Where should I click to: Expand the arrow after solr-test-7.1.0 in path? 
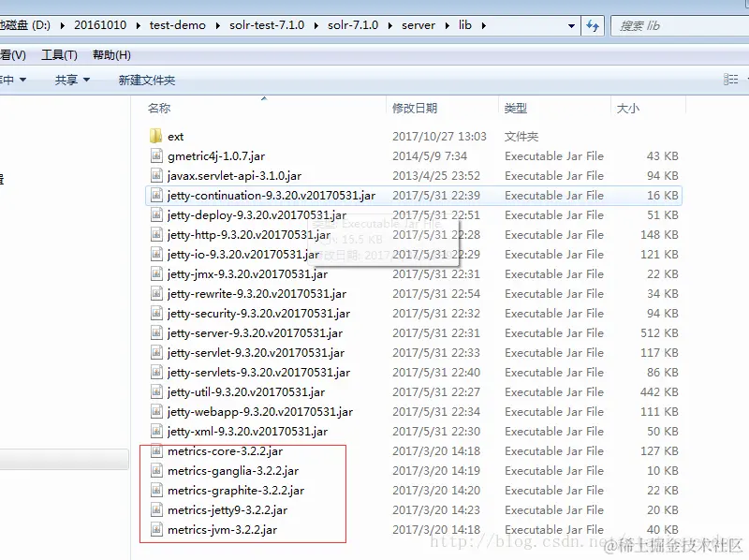(316, 26)
